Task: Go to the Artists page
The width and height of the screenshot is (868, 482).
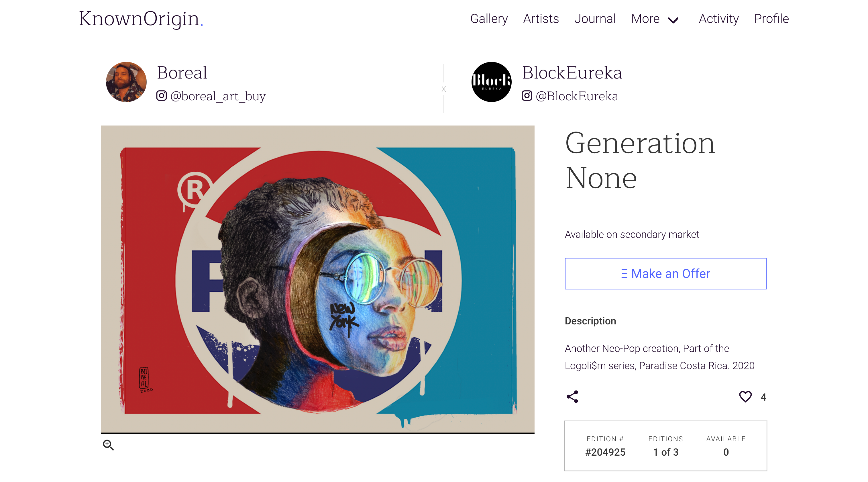Action: click(x=541, y=19)
